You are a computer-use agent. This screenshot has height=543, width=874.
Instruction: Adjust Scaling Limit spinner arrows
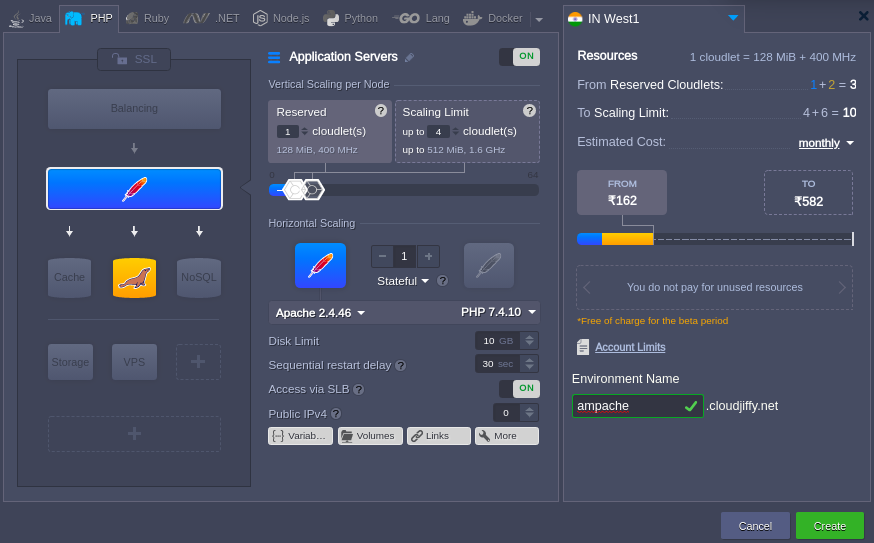tap(455, 132)
